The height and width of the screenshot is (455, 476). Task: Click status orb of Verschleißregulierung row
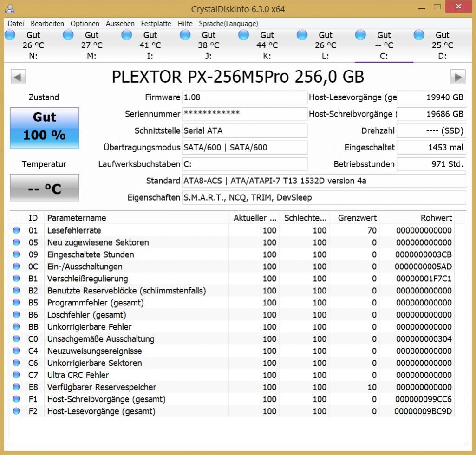16,279
